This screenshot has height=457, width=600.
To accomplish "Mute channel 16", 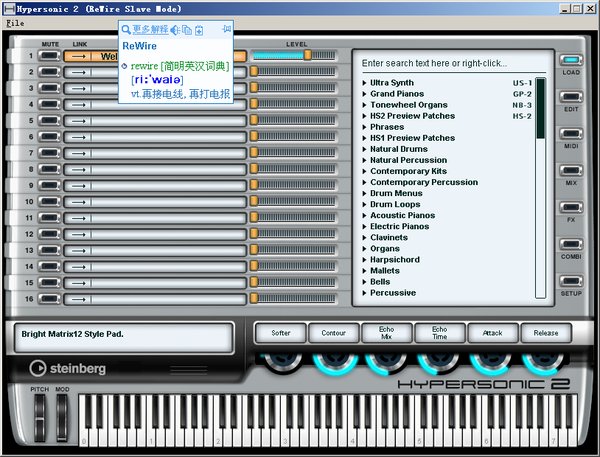I will click(x=50, y=298).
